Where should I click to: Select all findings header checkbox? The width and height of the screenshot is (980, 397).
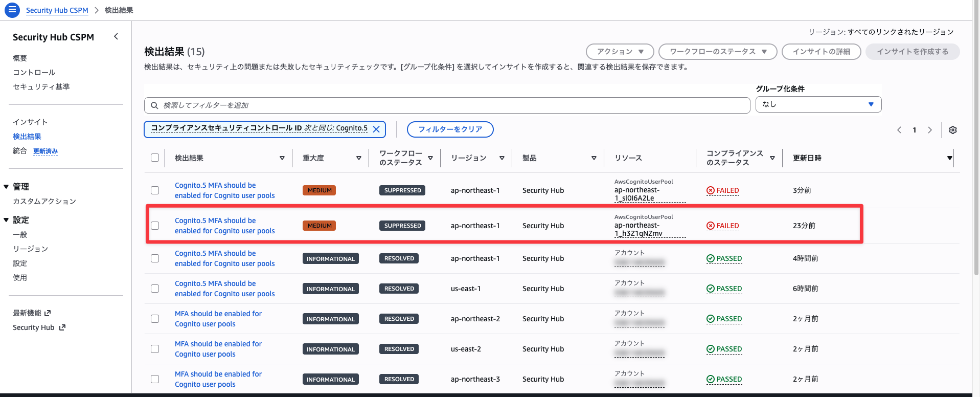click(155, 158)
